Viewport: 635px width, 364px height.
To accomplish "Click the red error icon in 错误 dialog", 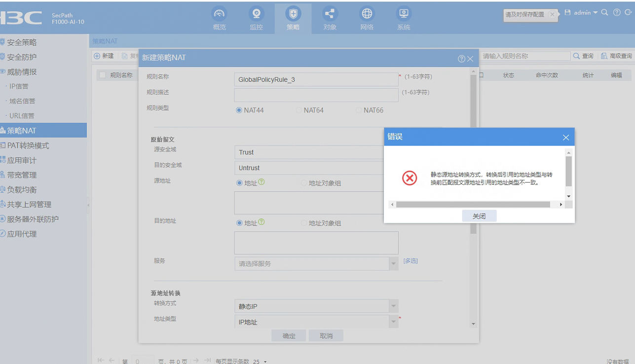I will tap(410, 178).
